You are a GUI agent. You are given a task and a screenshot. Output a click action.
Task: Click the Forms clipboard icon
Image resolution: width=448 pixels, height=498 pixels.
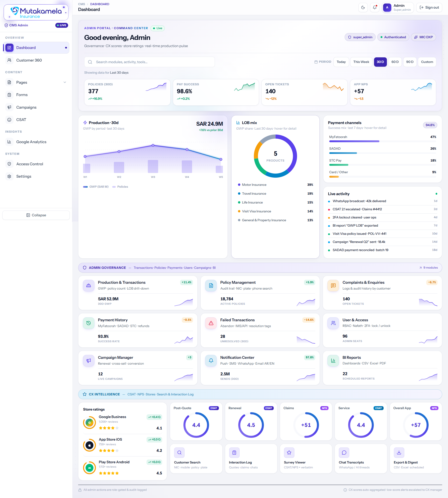click(x=9, y=95)
